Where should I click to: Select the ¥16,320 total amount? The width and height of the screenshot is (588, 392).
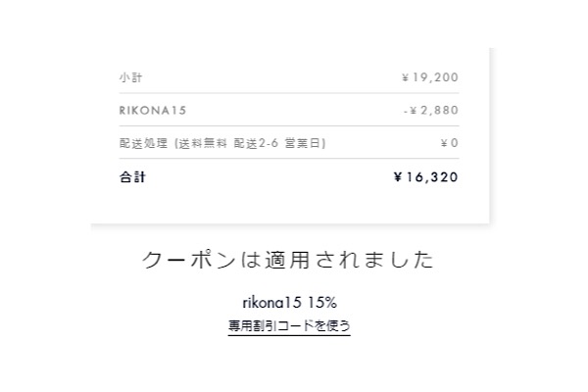pos(425,177)
